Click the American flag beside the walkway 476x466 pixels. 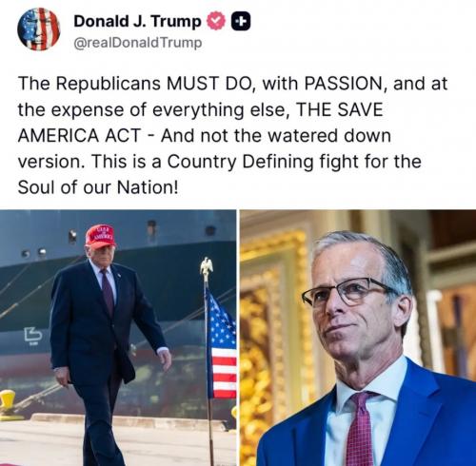222,347
